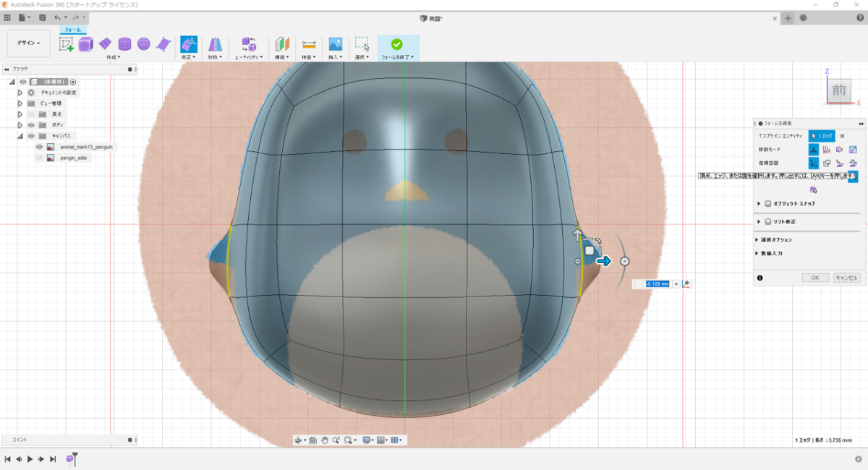Viewport: 868px width, 470px height.
Task: Toggle visibility of the ボディ folder
Action: coord(31,125)
